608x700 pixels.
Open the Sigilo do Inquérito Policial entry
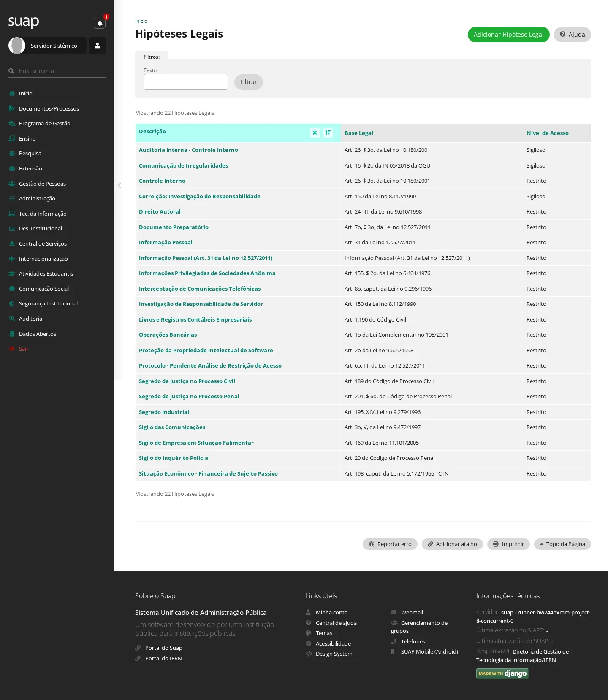pyautogui.click(x=174, y=458)
